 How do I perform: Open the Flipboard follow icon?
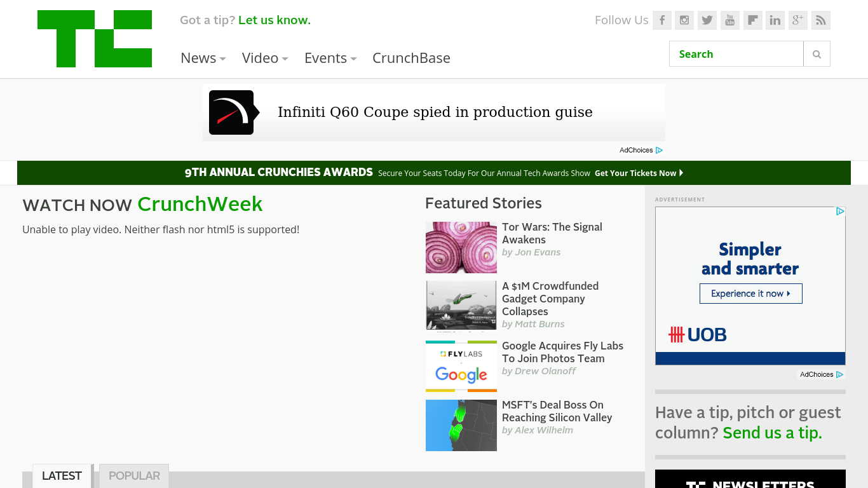pyautogui.click(x=752, y=20)
